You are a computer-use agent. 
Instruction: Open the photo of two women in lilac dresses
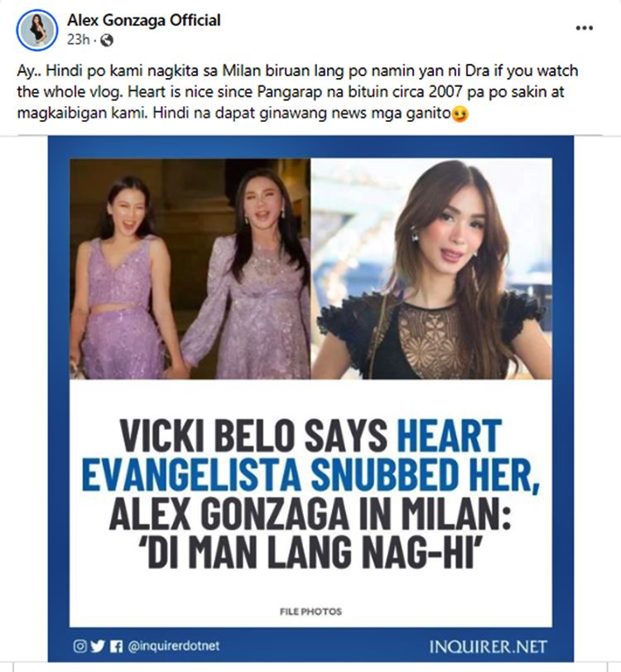pyautogui.click(x=190, y=268)
